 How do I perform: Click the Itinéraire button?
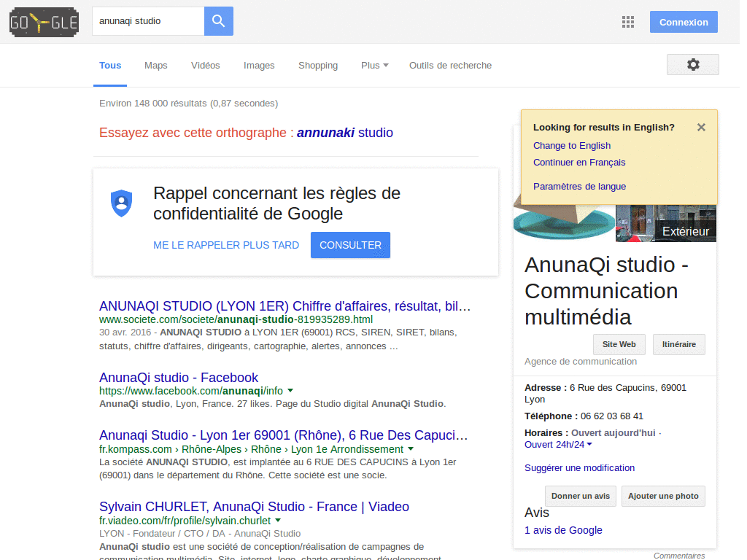679,344
